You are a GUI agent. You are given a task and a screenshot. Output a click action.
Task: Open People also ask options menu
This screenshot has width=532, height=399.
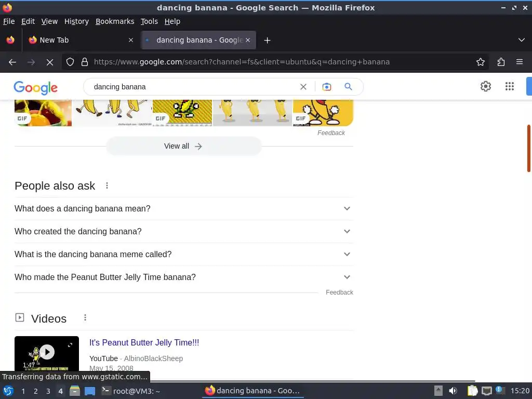[107, 185]
